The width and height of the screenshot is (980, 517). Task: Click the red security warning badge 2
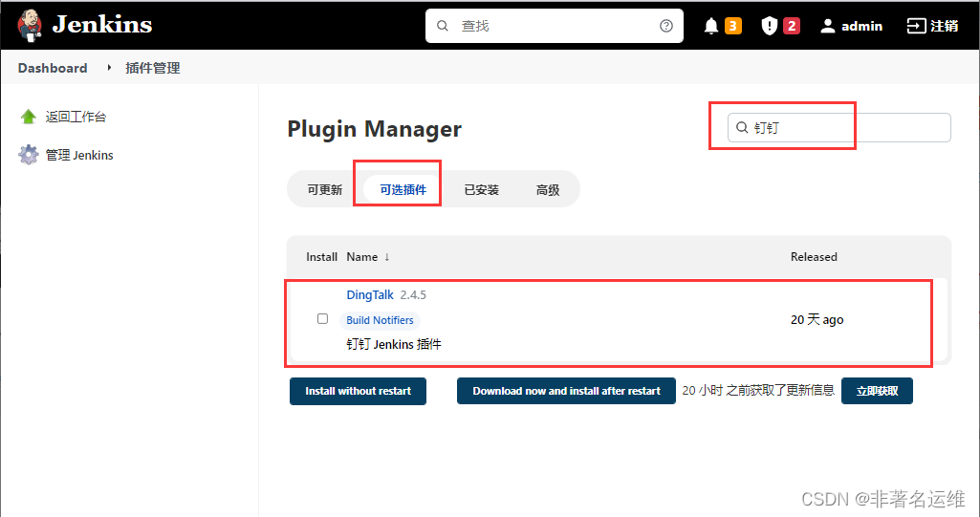[x=792, y=26]
